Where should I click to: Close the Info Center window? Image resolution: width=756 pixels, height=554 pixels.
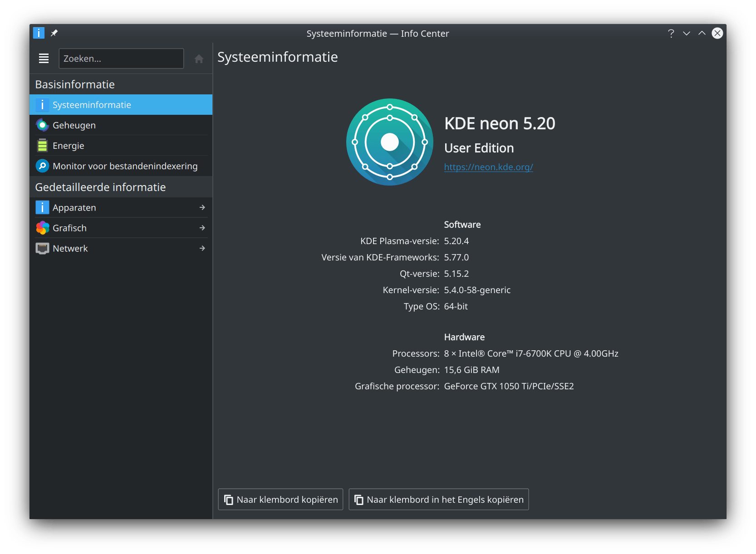click(717, 33)
